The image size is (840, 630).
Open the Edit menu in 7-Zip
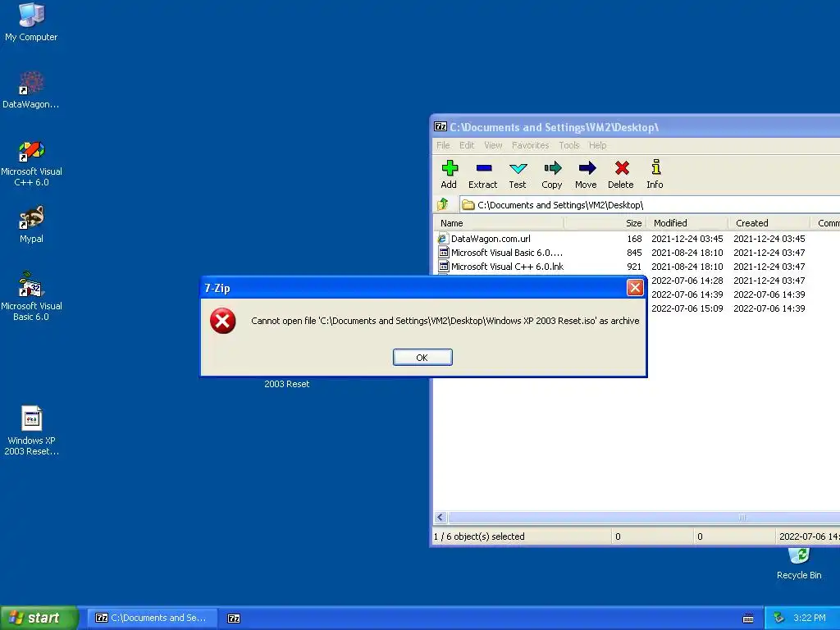(x=467, y=145)
